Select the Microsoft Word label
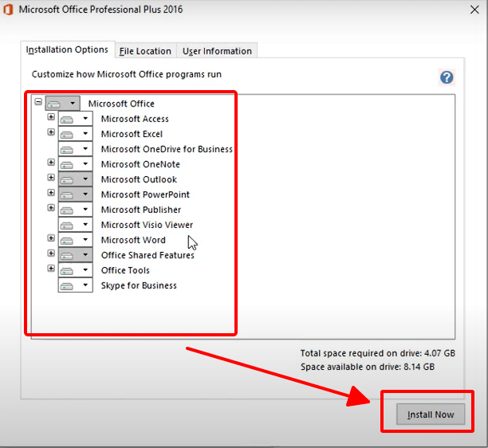Viewport: 488px width, 448px height. pos(133,240)
